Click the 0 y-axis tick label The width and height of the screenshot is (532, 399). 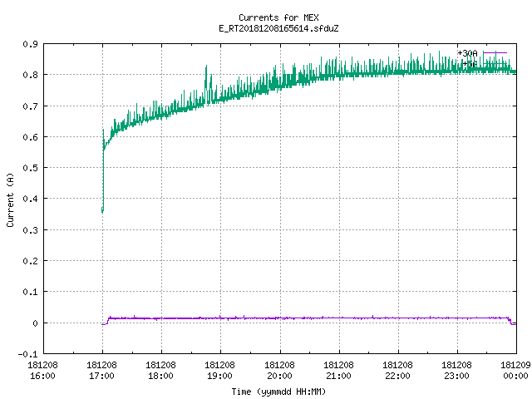(35, 323)
